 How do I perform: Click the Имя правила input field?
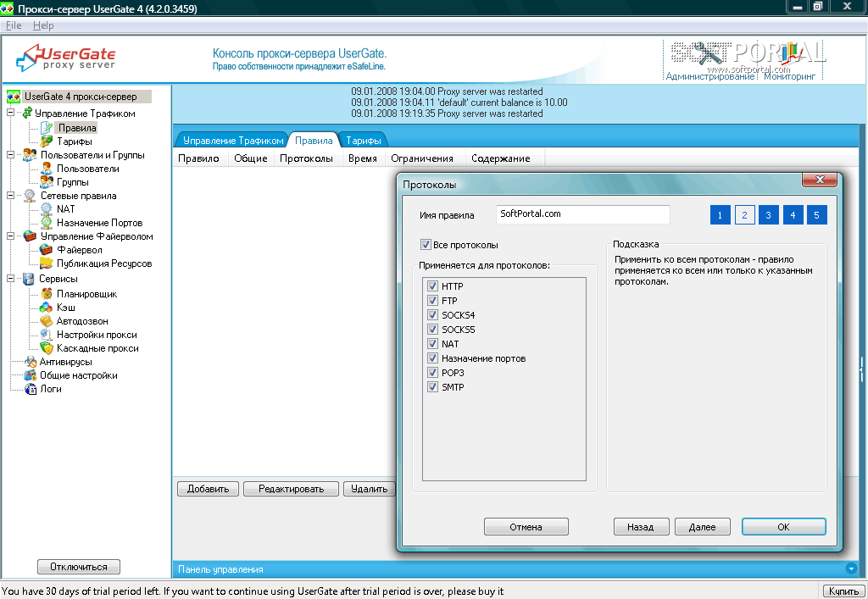click(583, 214)
